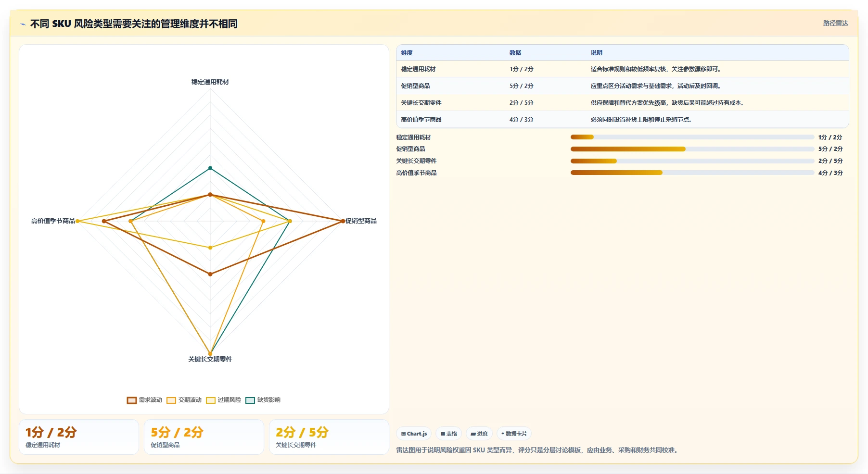Click the 稳定通用耗材 stat card
The width and height of the screenshot is (868, 474).
point(79,437)
